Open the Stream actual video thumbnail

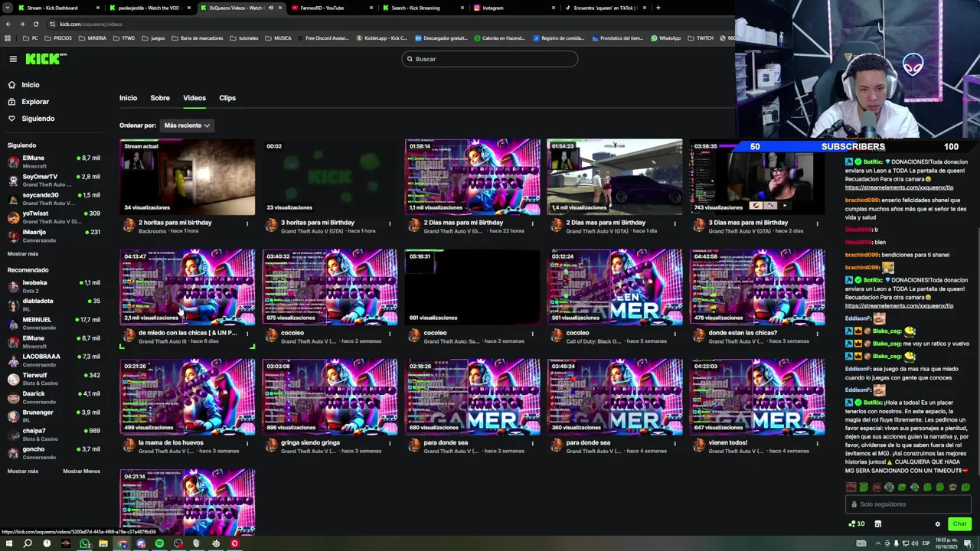coord(188,176)
